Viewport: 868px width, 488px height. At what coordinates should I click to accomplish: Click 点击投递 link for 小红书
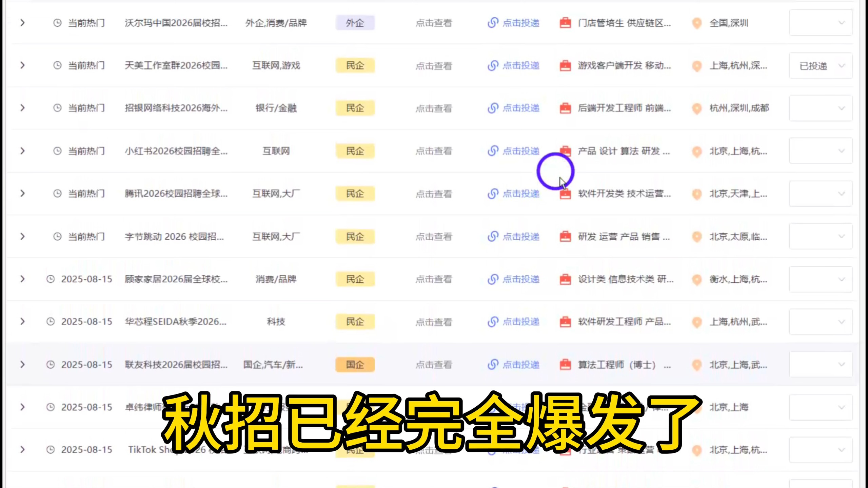(x=513, y=151)
